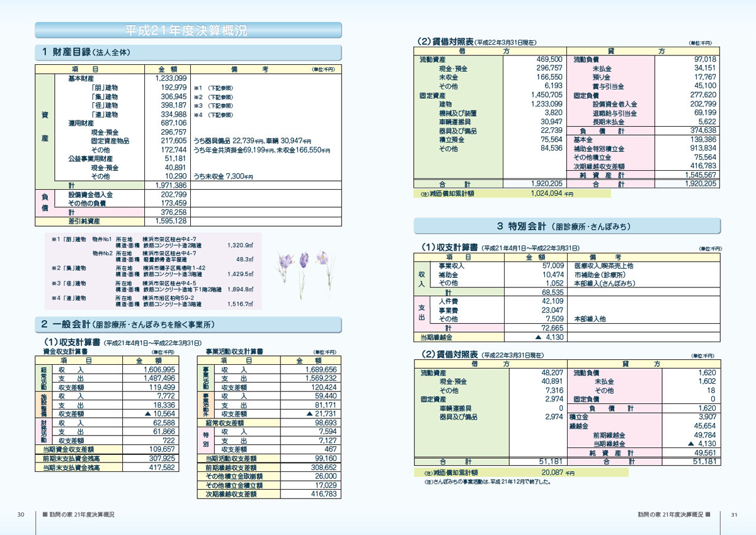Image resolution: width=756 pixels, height=535 pixels.
Task: Click the 固定資産 value 1,450,705
Action: pyautogui.click(x=546, y=95)
